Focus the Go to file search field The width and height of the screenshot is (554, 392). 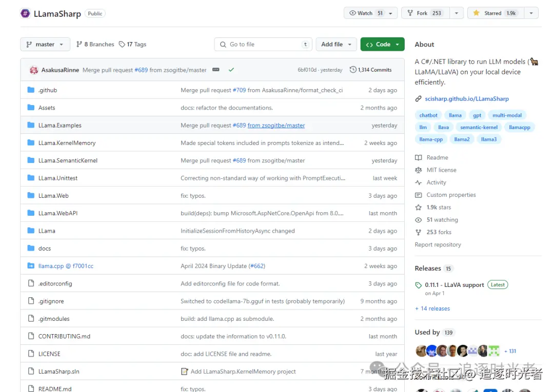263,45
